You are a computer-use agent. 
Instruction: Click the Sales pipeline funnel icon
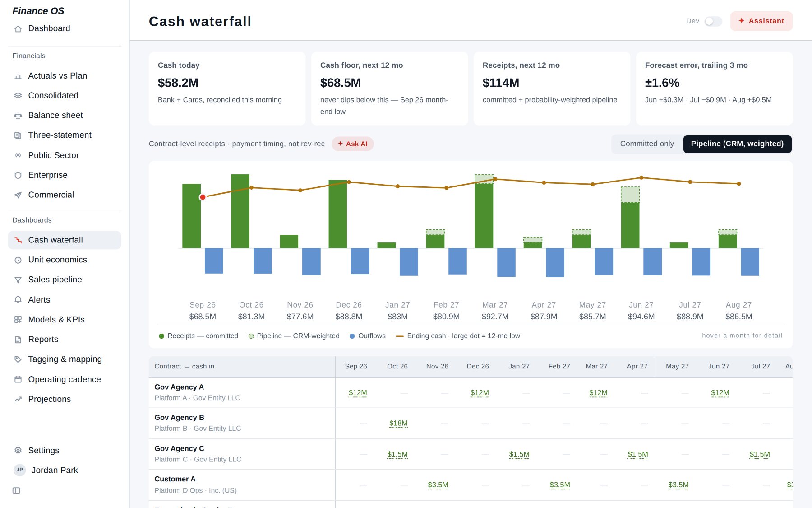[18, 280]
